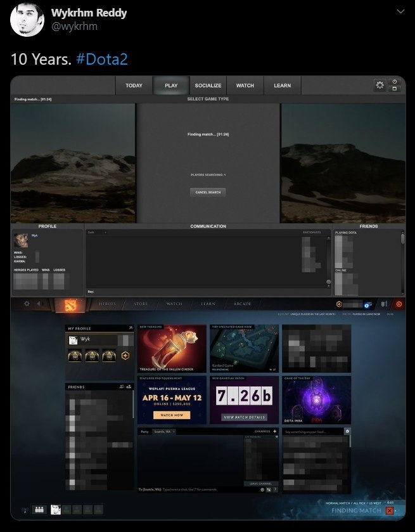Screen dimensions: 415x532
Task: Click the chat icon between emoticon and help
Action: (269, 490)
